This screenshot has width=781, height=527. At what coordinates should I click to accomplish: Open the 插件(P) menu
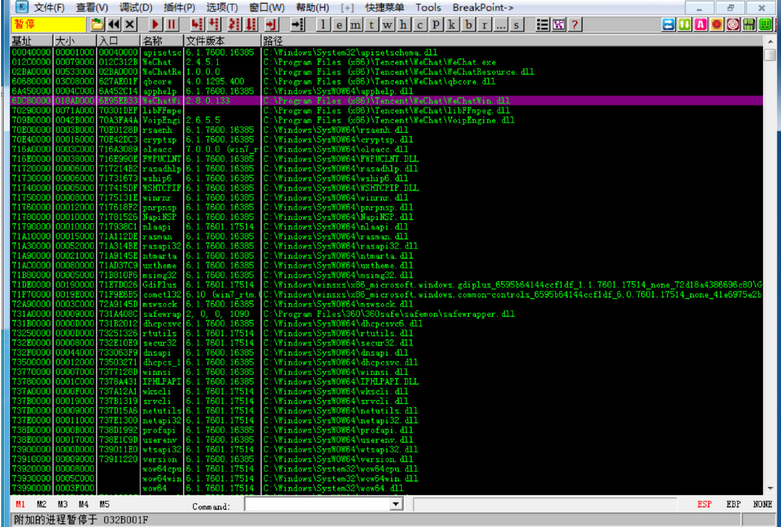click(x=179, y=7)
